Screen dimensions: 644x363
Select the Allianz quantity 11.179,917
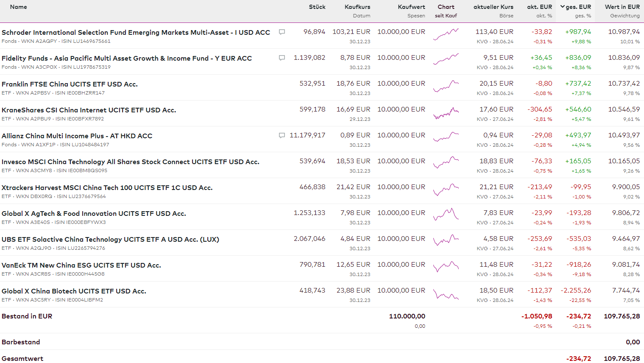click(x=307, y=135)
